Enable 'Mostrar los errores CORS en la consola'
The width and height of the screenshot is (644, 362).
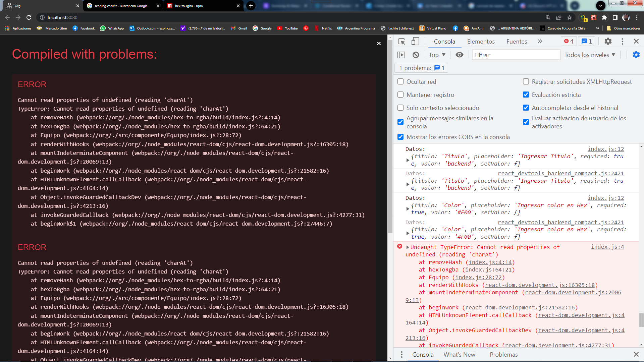click(x=400, y=137)
